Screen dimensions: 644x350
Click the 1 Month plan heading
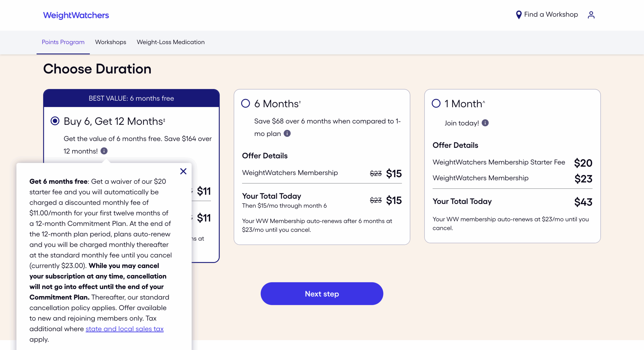[x=464, y=104]
